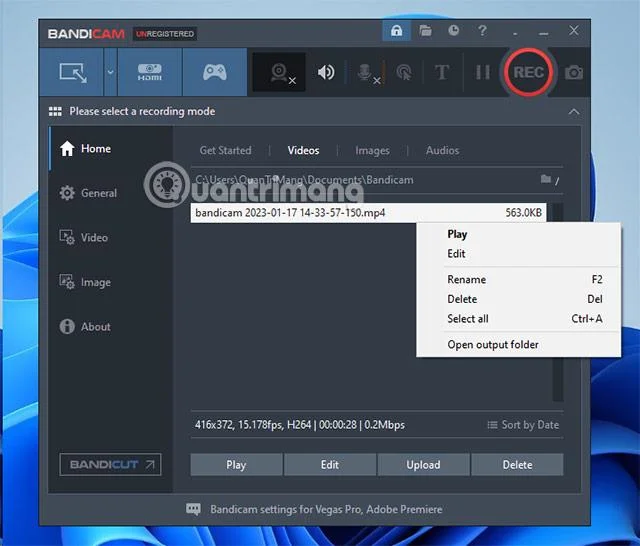
Task: Start recording with the REC button
Action: point(528,72)
